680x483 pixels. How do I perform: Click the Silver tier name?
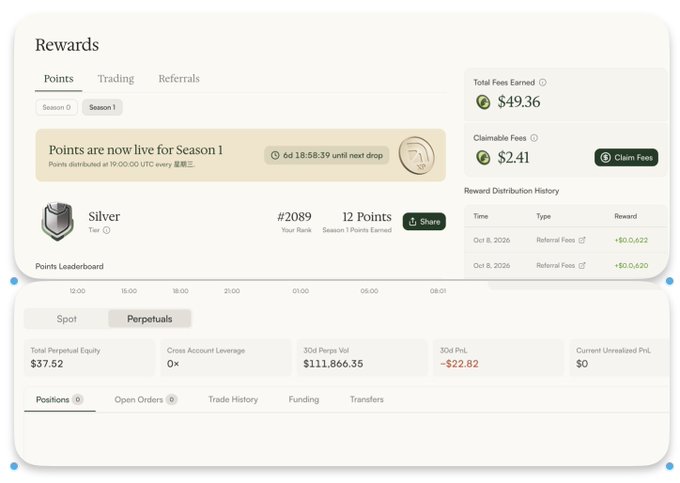[104, 216]
